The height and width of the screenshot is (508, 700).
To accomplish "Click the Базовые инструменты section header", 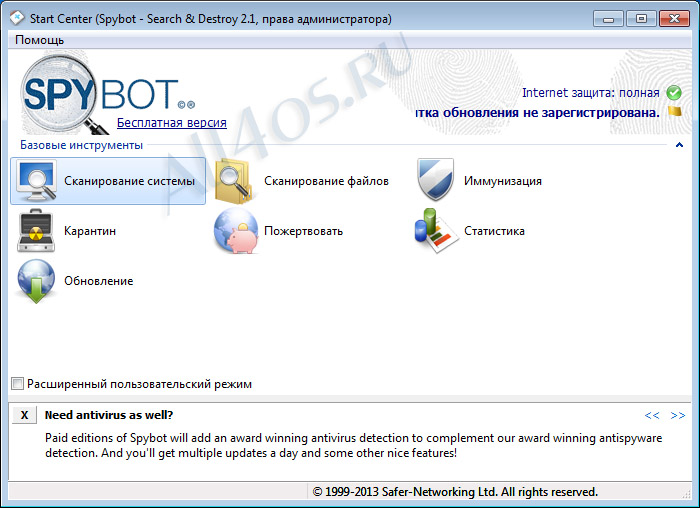I will [x=81, y=145].
